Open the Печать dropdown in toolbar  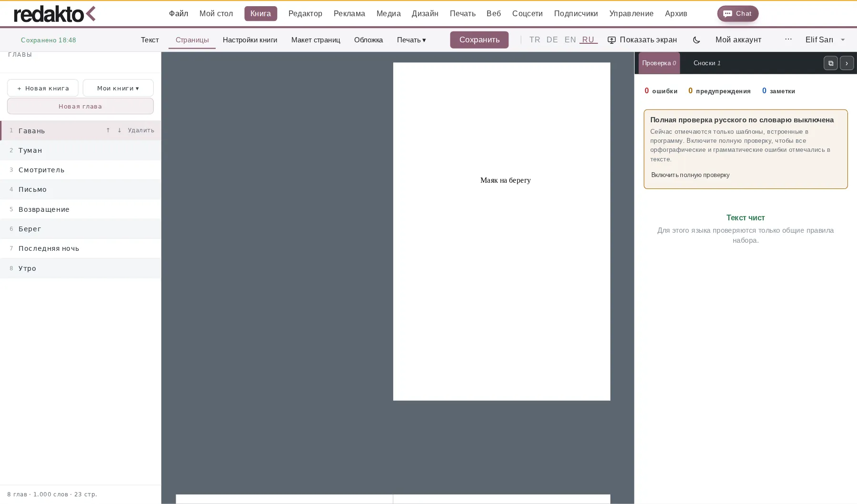pos(411,40)
